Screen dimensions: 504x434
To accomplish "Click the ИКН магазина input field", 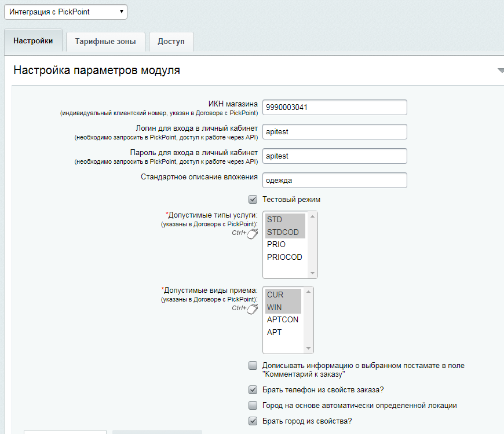I will (335, 108).
